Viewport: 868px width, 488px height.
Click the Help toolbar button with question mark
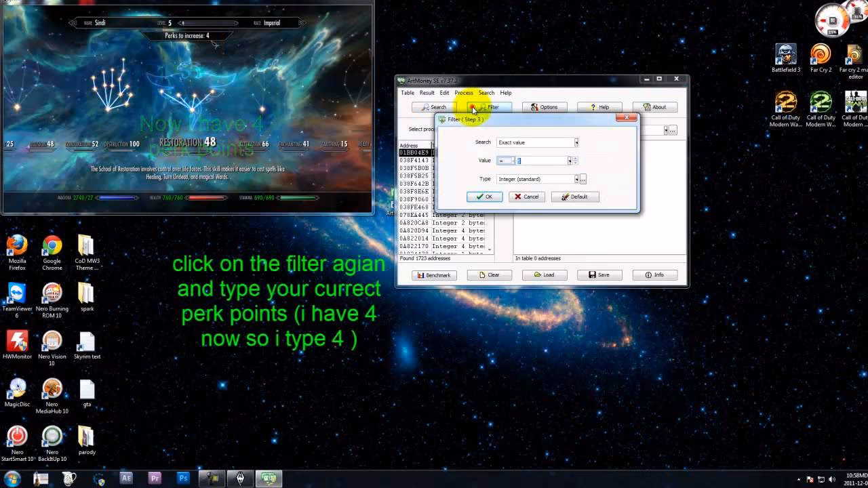599,107
